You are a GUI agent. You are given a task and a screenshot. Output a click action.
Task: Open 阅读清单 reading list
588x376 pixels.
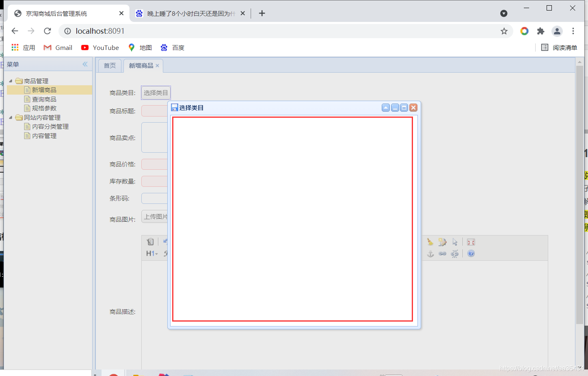pos(559,48)
